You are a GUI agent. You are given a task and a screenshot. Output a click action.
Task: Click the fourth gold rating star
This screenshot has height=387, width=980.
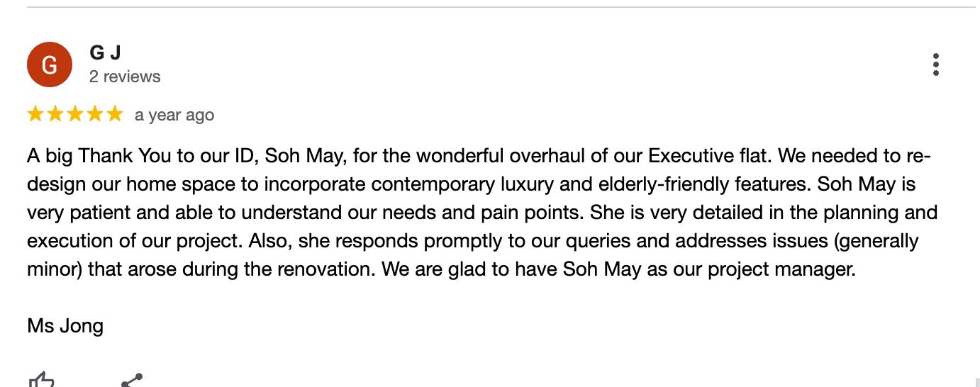coord(95,114)
